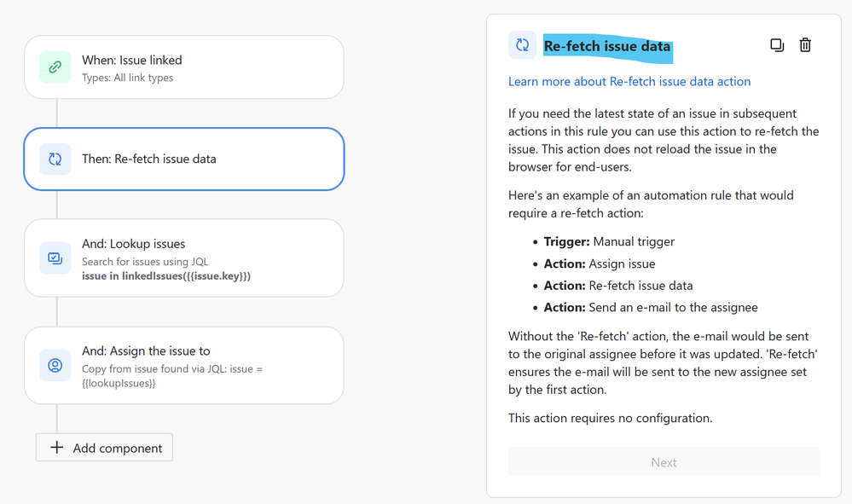852x504 pixels.
Task: Click the user avatar icon on the Assign step
Action: point(55,366)
